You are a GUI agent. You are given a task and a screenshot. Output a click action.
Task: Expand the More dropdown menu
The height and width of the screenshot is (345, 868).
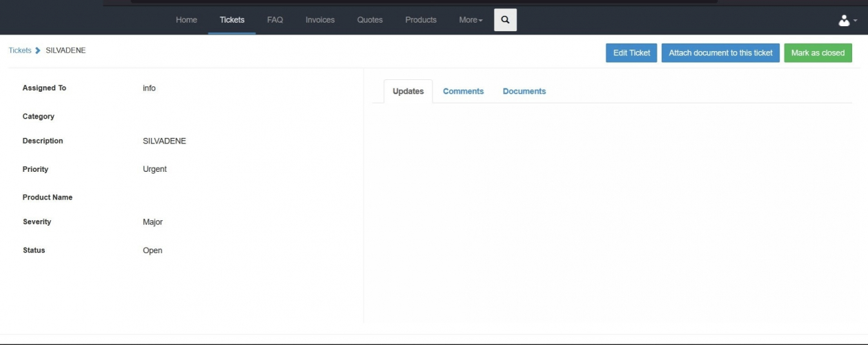pyautogui.click(x=471, y=20)
